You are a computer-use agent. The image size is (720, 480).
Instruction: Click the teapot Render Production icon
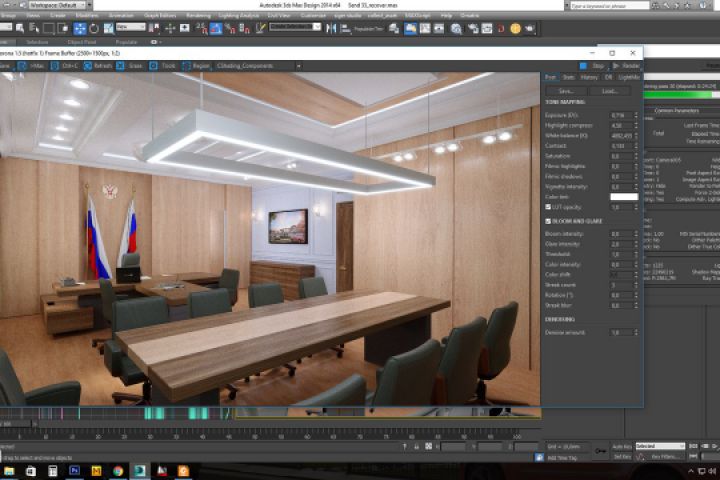[529, 28]
